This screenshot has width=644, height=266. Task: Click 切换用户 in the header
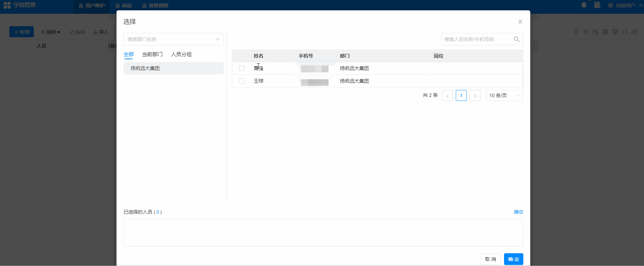[625, 6]
